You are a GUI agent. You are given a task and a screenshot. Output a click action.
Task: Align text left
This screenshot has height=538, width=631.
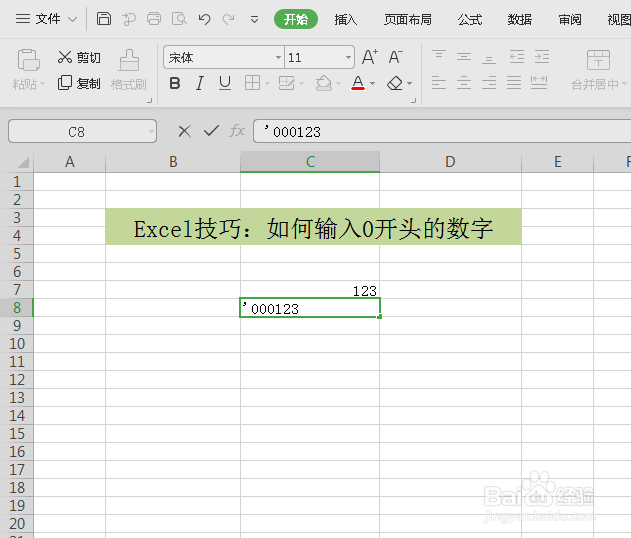[439, 83]
